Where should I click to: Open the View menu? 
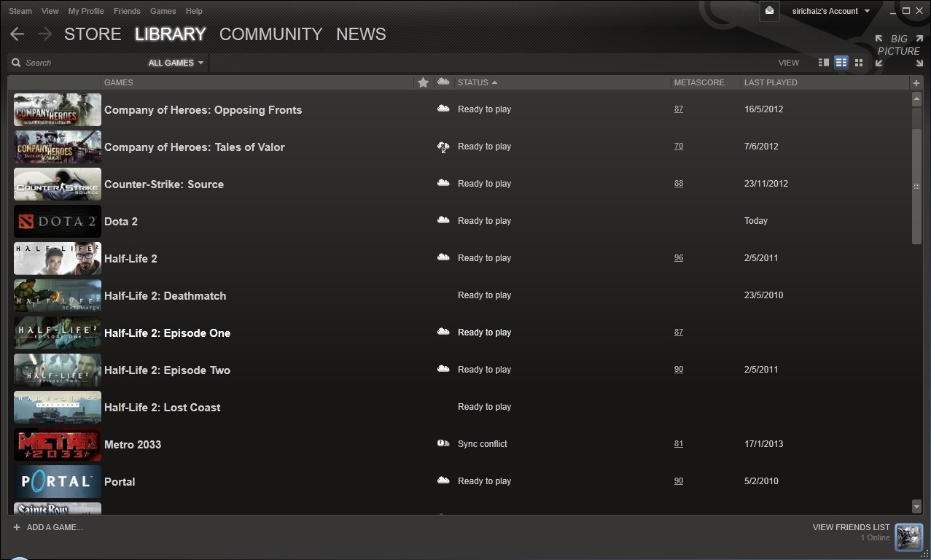click(x=50, y=11)
